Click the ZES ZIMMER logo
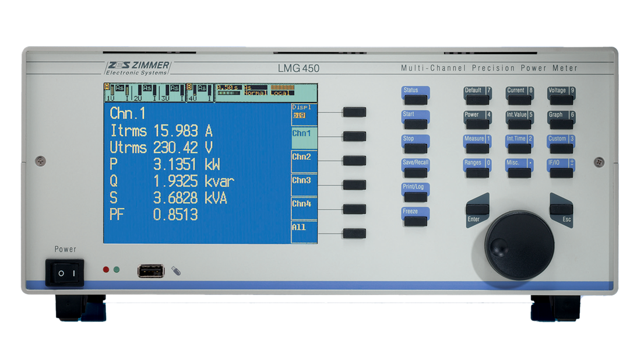 138,68
